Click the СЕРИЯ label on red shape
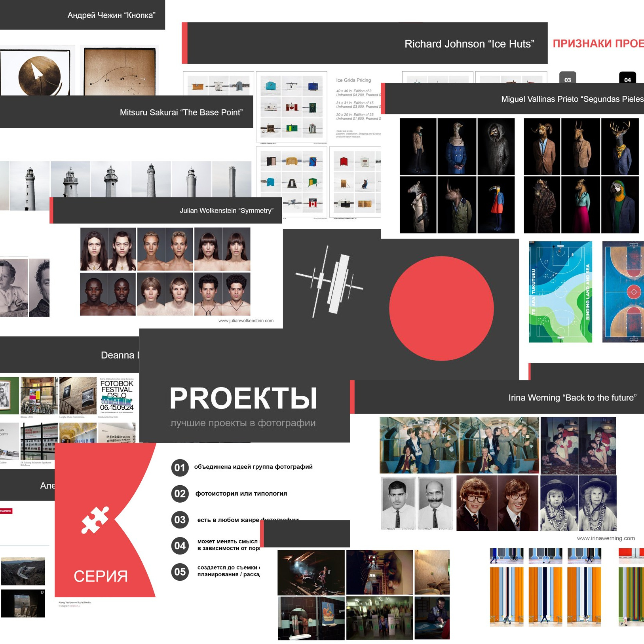Image resolution: width=644 pixels, height=644 pixels. pyautogui.click(x=101, y=576)
